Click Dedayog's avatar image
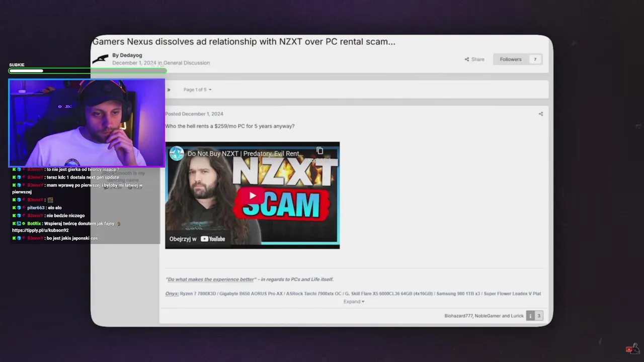The height and width of the screenshot is (362, 644). [x=100, y=59]
